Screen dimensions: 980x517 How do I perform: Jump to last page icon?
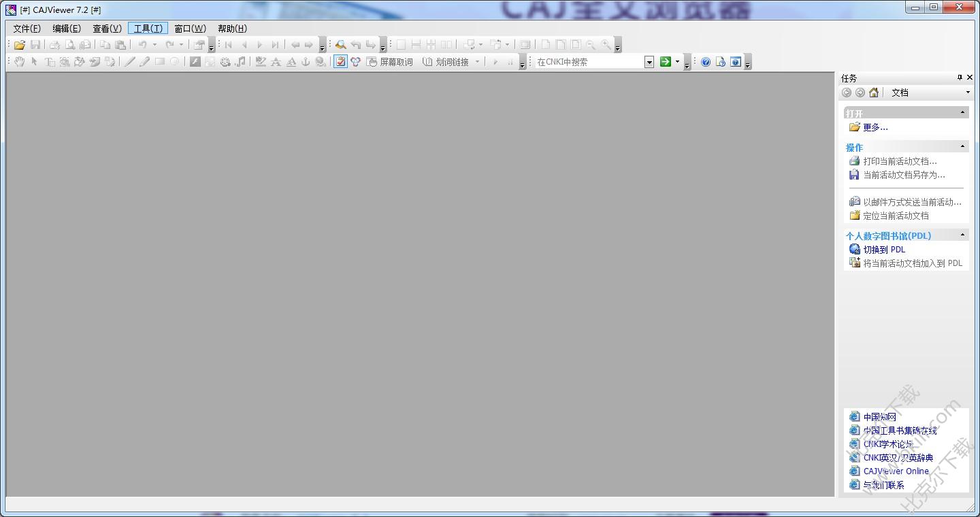coord(275,45)
